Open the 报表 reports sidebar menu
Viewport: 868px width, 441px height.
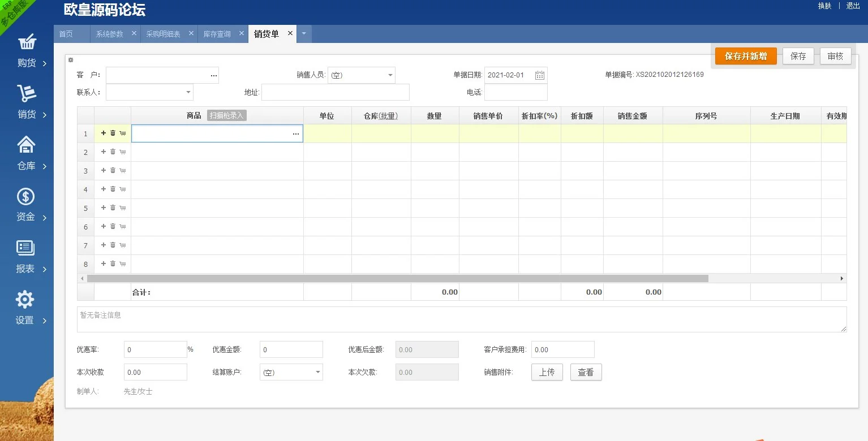click(x=27, y=257)
